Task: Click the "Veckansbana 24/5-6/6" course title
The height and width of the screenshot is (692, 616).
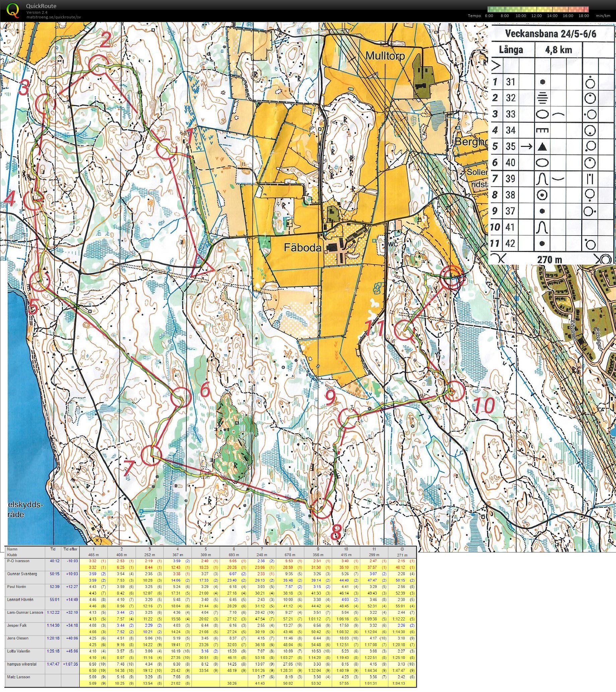Action: 551,34
